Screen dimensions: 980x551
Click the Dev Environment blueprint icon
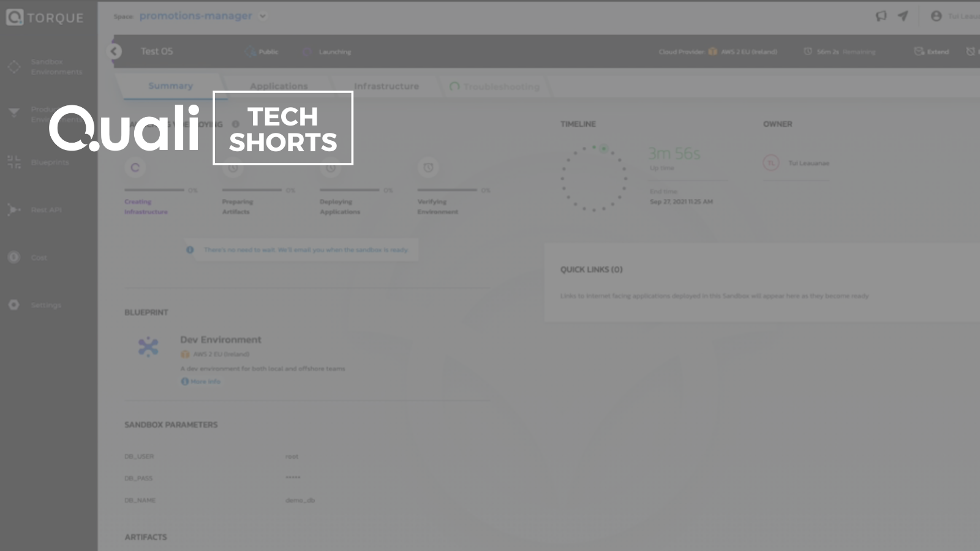click(x=148, y=347)
